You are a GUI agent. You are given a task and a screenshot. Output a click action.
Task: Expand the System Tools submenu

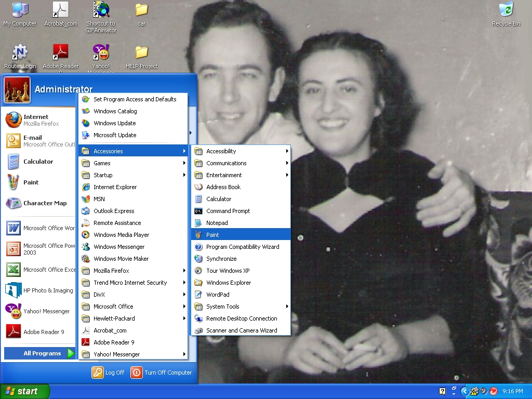tap(241, 307)
